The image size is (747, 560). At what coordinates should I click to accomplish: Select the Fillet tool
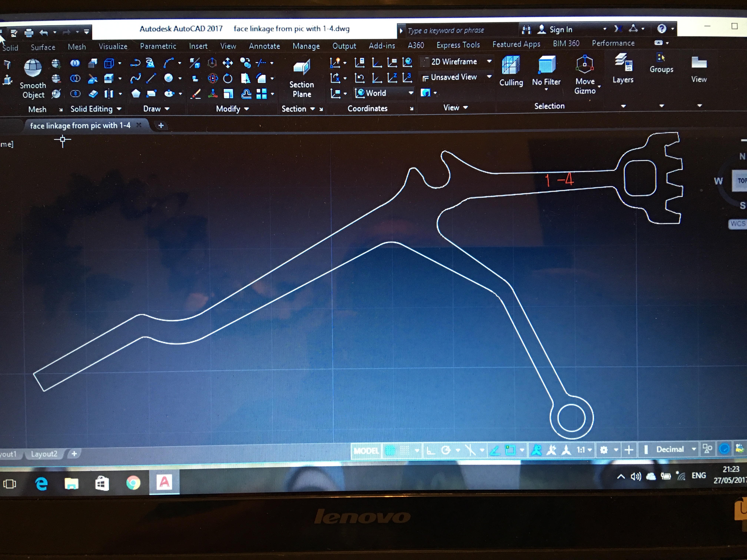click(x=261, y=78)
